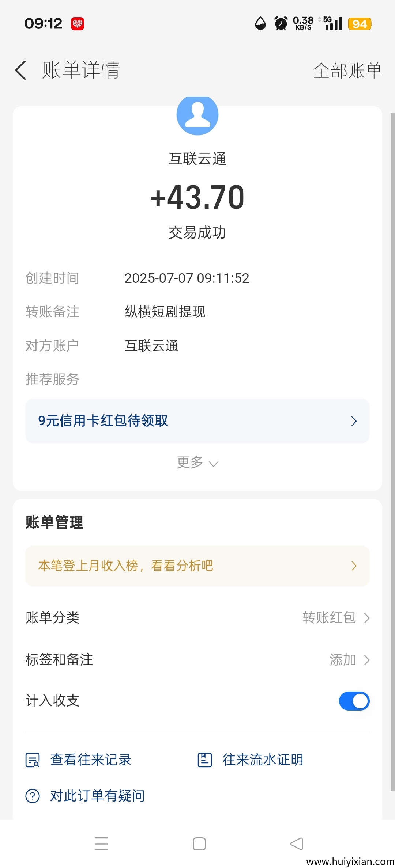The image size is (395, 868).
Task: Tap the 互联云通 profile avatar
Action: tap(197, 115)
